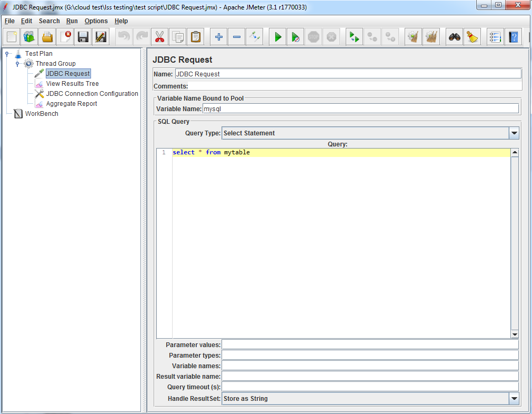Click the Open file folder icon
532x414 pixels.
tap(47, 37)
